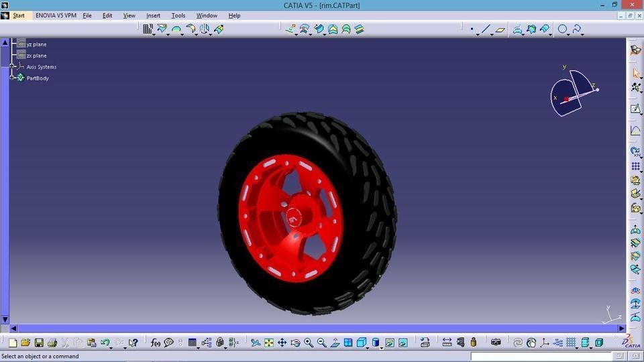Click the Plane tool icon
Image resolution: width=644 pixels, height=362 pixels.
(500, 29)
